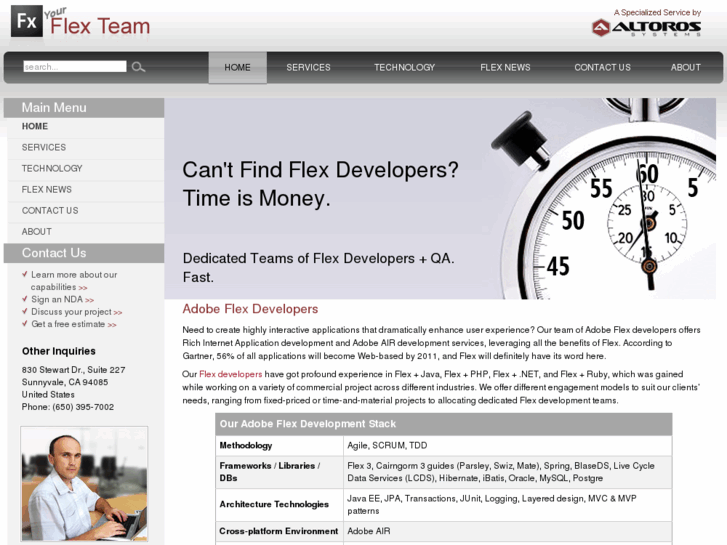The width and height of the screenshot is (727, 545).
Task: Click the 'Phone: (650) 395-7002' text
Action: 68,407
